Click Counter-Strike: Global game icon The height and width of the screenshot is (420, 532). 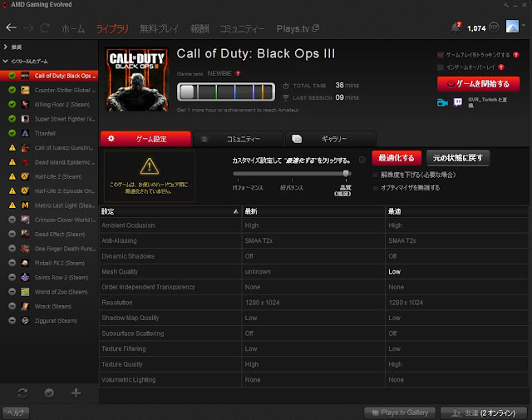(25, 90)
